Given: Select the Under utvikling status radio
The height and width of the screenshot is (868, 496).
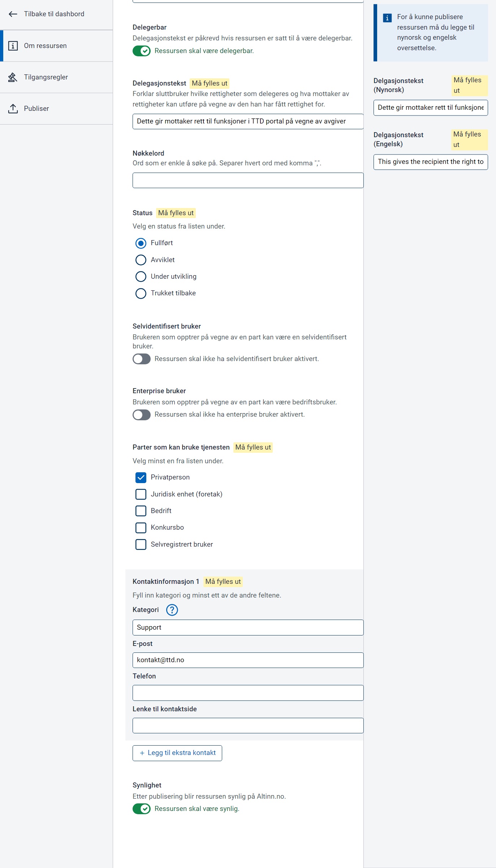Looking at the screenshot, I should click(x=141, y=277).
